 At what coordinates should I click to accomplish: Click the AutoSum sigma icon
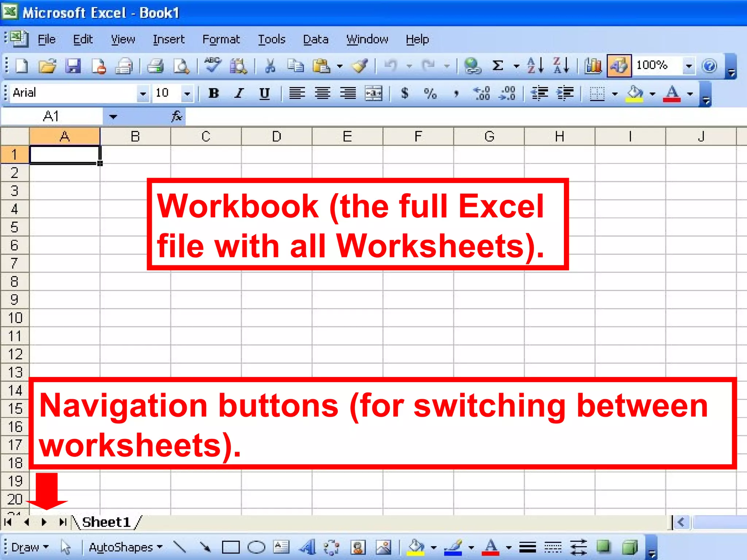pos(498,66)
